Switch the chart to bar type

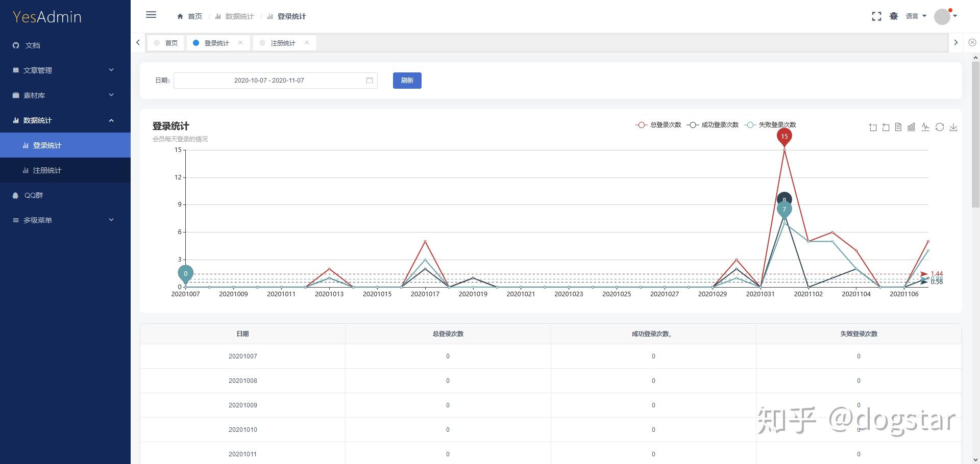click(x=912, y=127)
